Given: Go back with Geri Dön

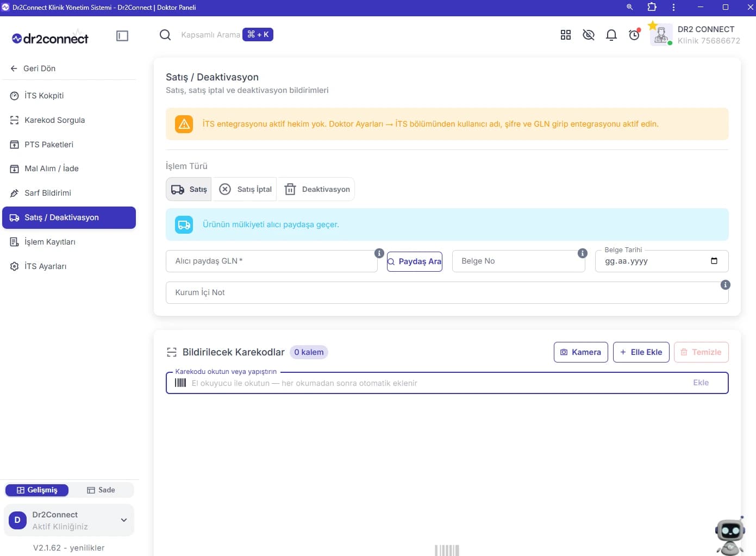Looking at the screenshot, I should click(x=33, y=68).
